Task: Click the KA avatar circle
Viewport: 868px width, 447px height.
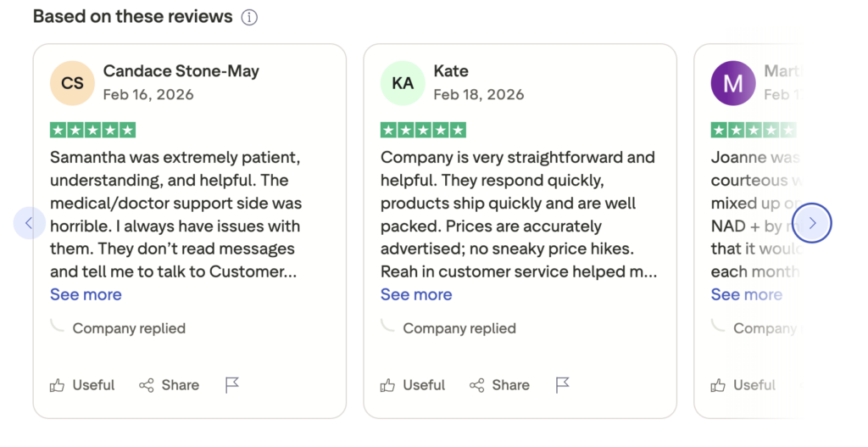Action: click(x=403, y=83)
